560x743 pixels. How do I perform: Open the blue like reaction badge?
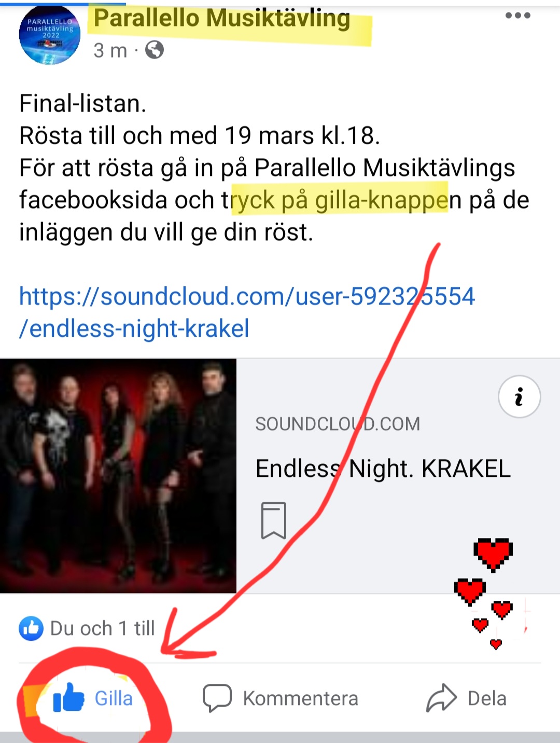[31, 628]
